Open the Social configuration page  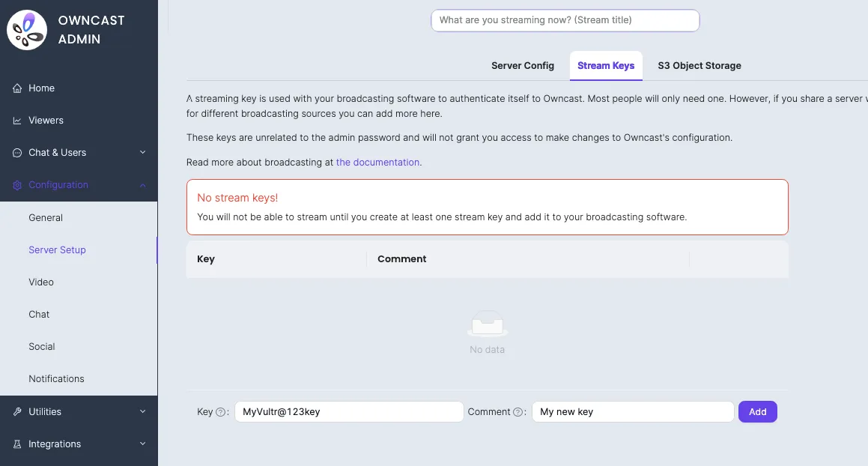pos(79,346)
